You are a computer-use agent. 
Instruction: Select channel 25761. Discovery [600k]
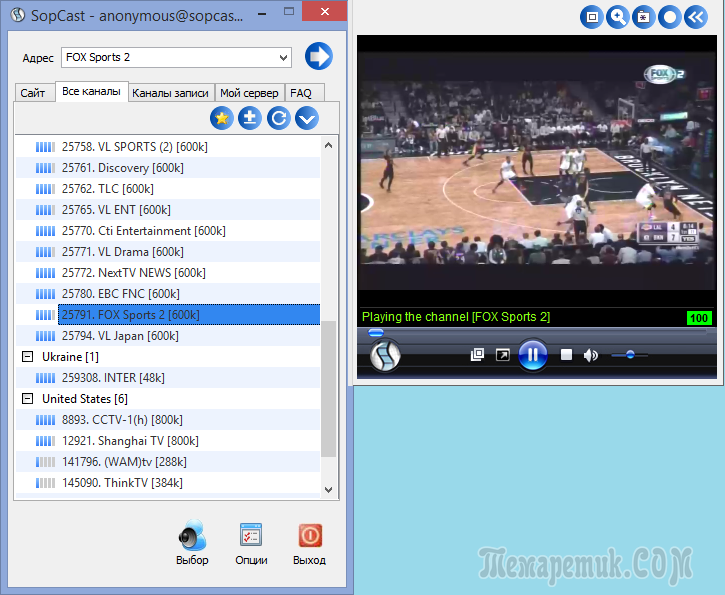[168, 167]
